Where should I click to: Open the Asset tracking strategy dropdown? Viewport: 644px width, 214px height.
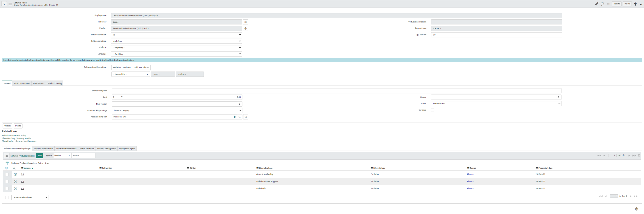point(177,110)
